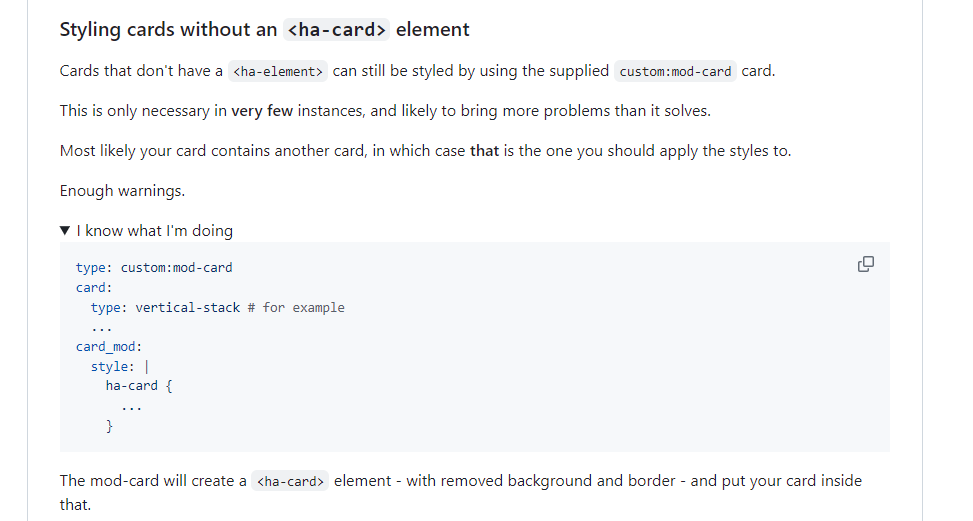The image size is (973, 521).
Task: Toggle the "I know what I'm doing" summary text
Action: click(155, 231)
